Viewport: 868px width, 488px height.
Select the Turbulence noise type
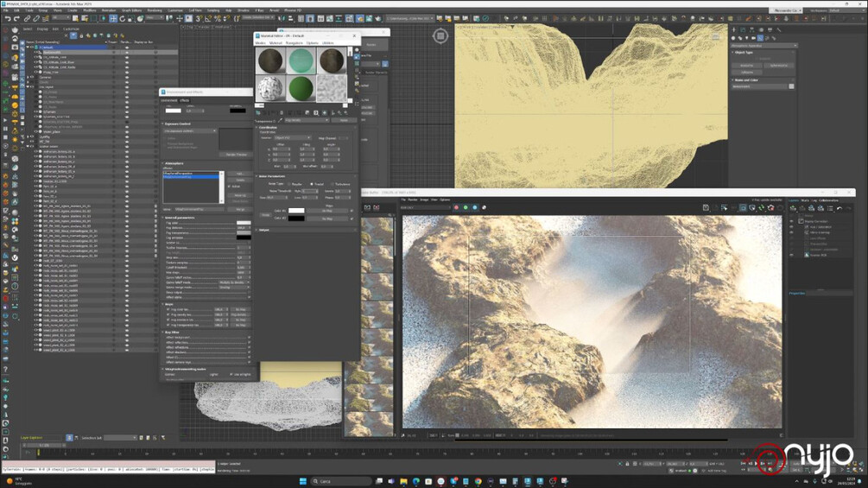click(333, 184)
